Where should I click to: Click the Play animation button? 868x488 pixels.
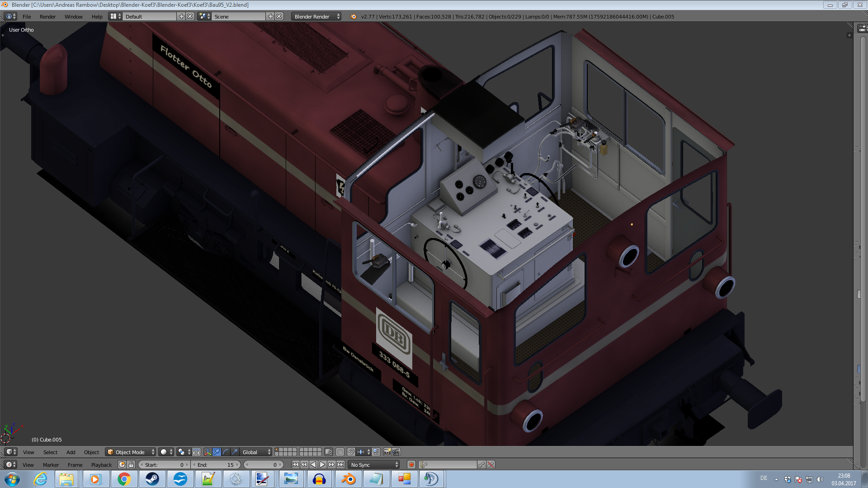coord(322,465)
